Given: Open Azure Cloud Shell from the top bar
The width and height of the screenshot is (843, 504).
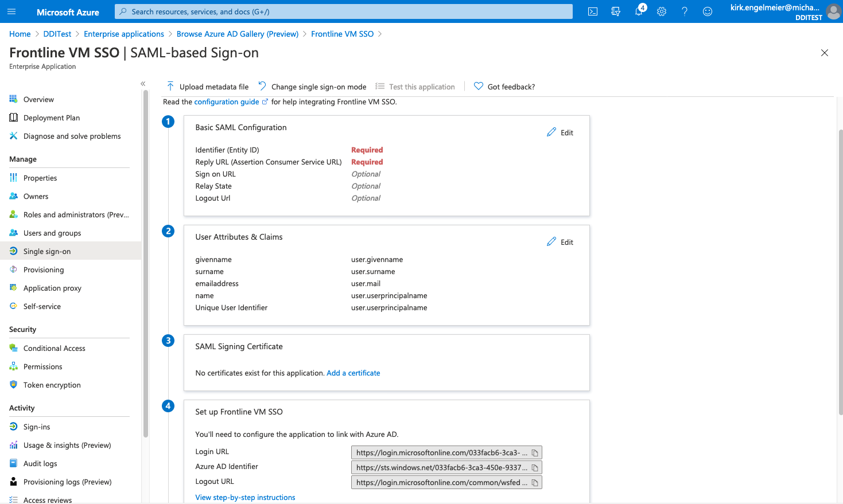Looking at the screenshot, I should click(x=592, y=11).
